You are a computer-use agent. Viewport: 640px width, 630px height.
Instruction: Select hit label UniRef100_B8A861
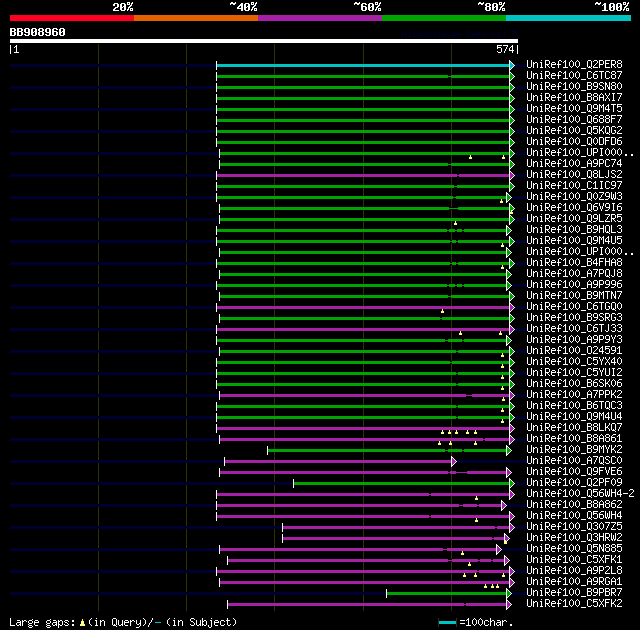[574, 439]
